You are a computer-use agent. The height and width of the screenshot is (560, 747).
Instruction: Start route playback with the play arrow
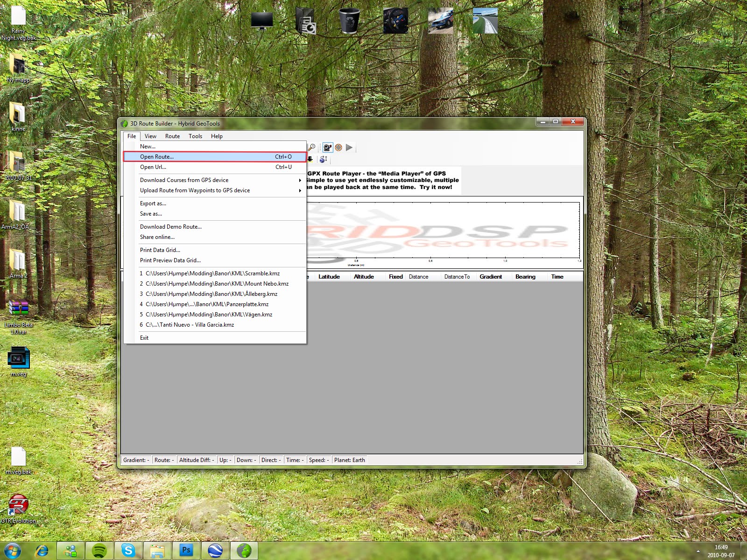pyautogui.click(x=349, y=147)
